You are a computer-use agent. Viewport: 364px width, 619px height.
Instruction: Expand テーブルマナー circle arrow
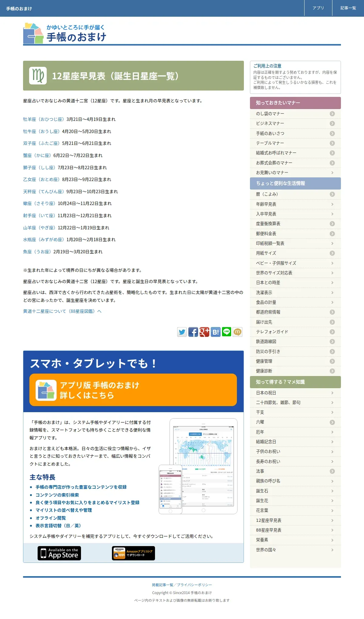332,143
